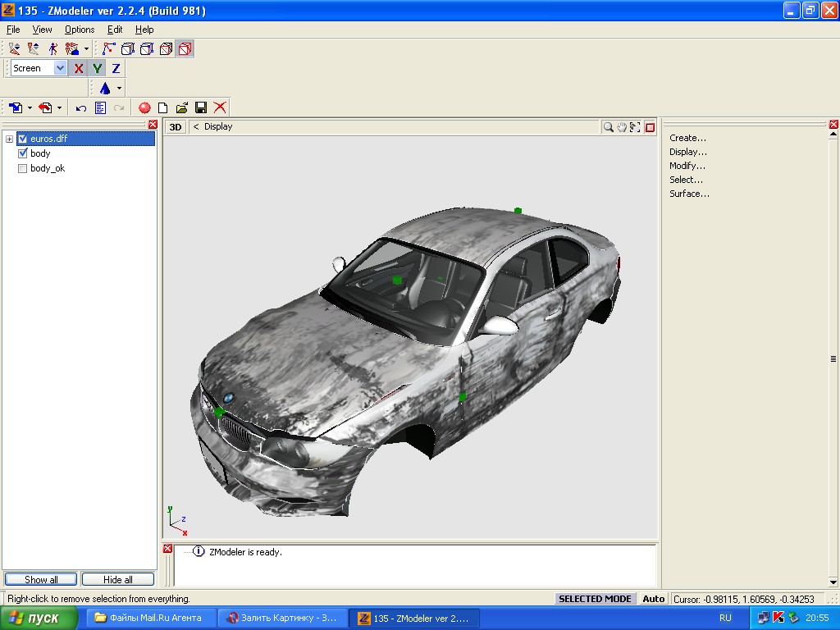Expand the euros.dff tree node
Image resolution: width=840 pixels, height=630 pixels.
[x=9, y=139]
